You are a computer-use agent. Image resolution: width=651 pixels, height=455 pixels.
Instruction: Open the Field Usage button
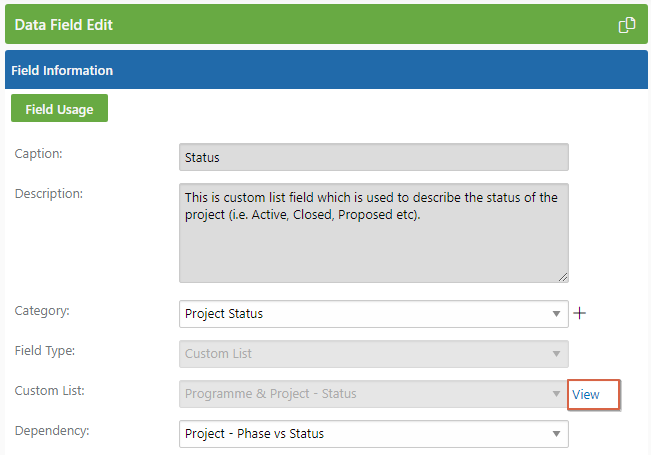59,108
